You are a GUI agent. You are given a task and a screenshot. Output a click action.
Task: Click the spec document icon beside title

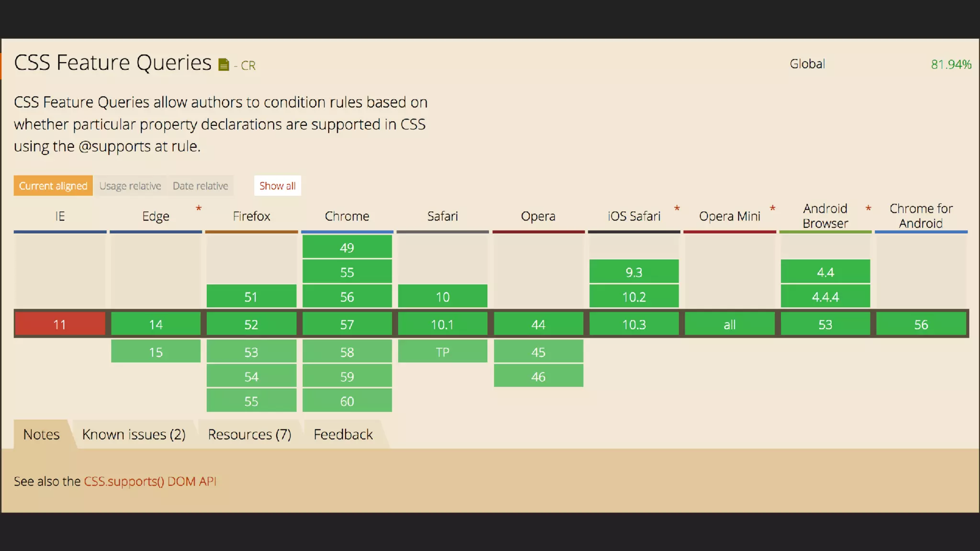pos(223,65)
